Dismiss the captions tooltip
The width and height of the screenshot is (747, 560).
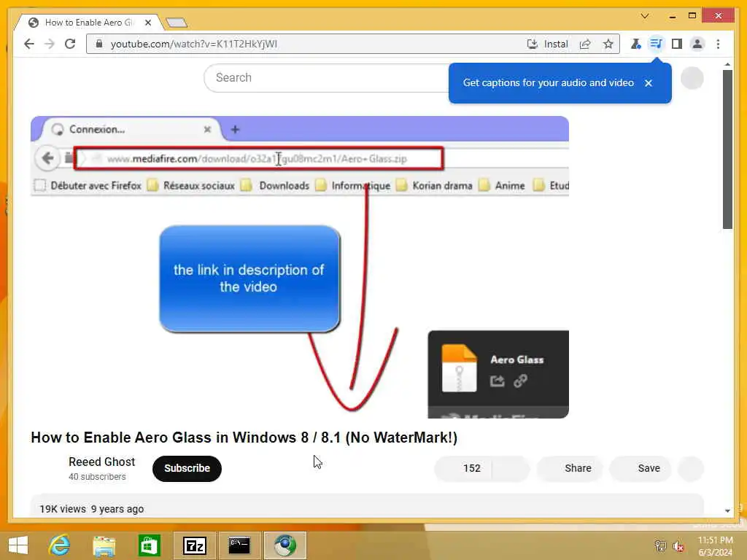click(x=649, y=83)
